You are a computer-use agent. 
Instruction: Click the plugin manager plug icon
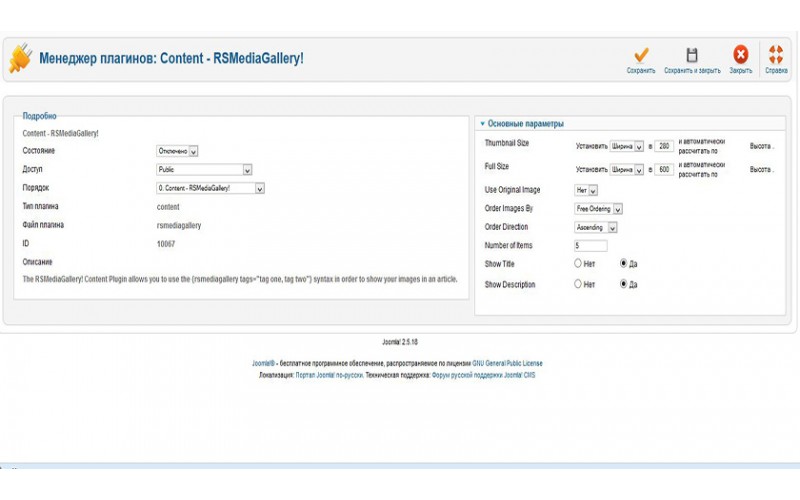(x=20, y=58)
